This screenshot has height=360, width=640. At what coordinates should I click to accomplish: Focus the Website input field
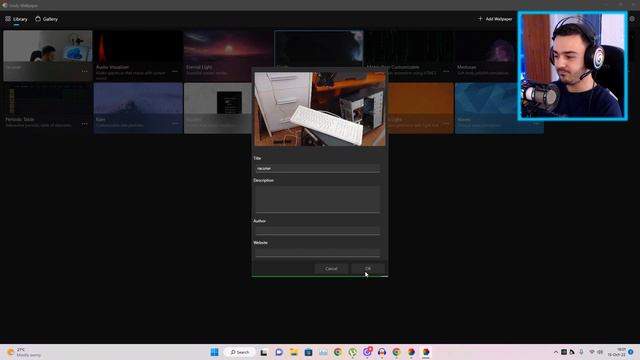point(318,253)
